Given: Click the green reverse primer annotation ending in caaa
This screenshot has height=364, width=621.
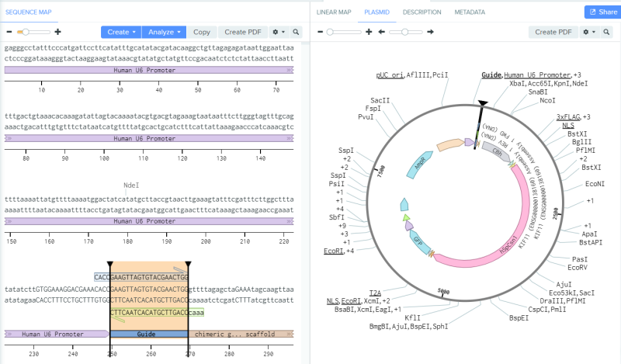Looking at the screenshot, I should 157,313.
